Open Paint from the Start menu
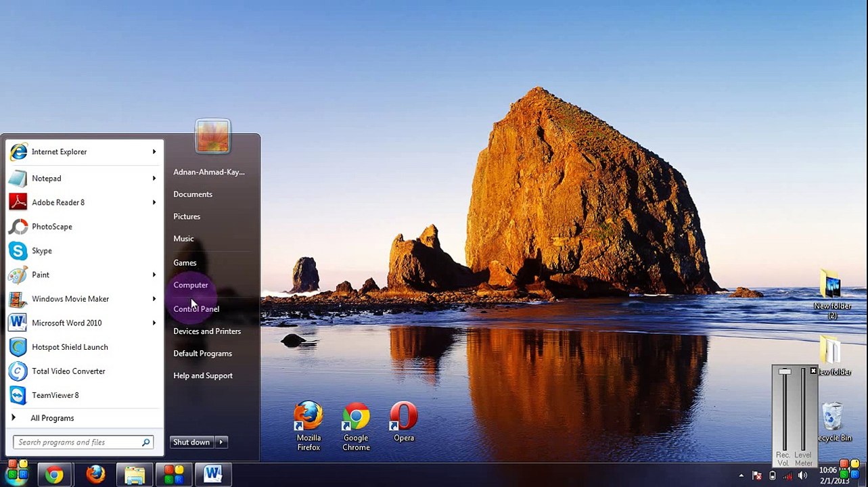The height and width of the screenshot is (487, 868). [x=85, y=275]
